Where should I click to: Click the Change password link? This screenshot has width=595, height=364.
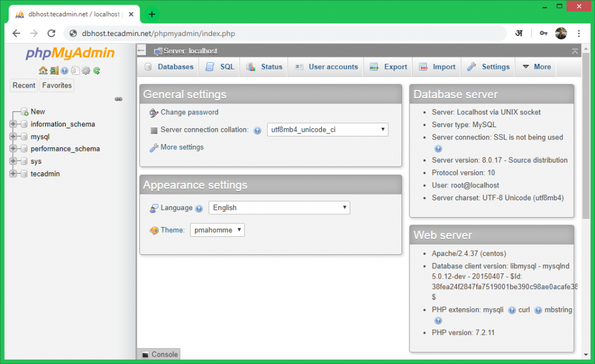tap(189, 113)
